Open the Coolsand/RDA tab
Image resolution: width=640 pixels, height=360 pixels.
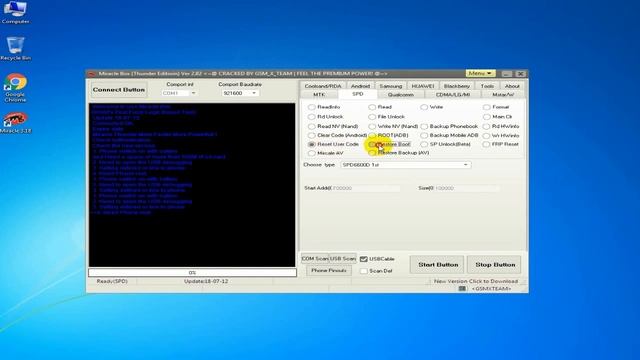click(322, 86)
